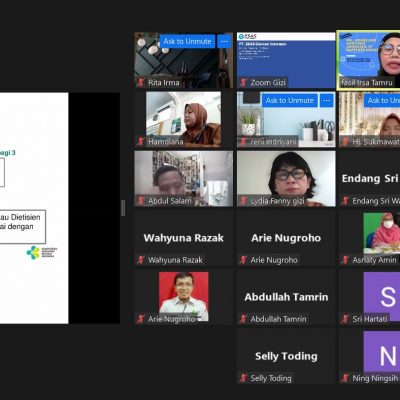Click Ask to Unmute on Rita Irma

[x=187, y=41]
